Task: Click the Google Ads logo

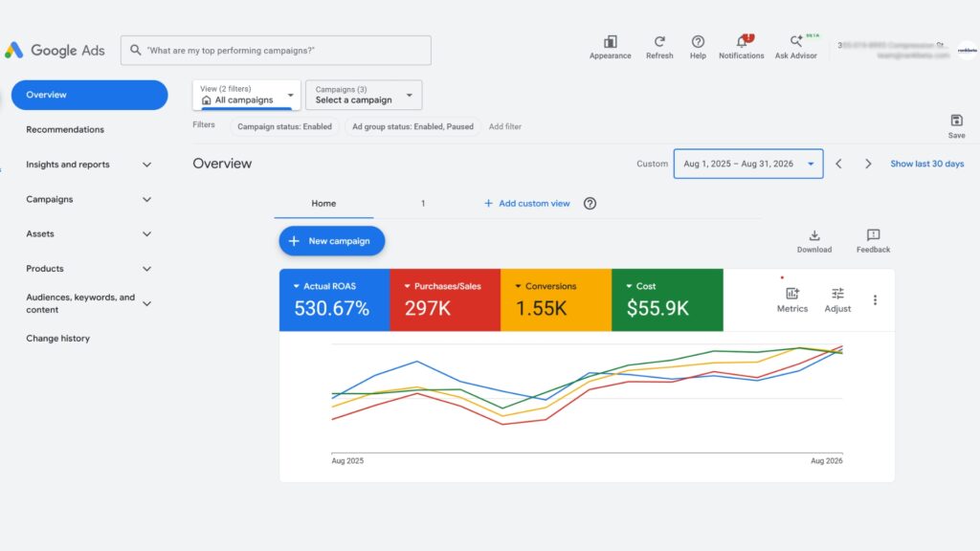Action: point(55,50)
